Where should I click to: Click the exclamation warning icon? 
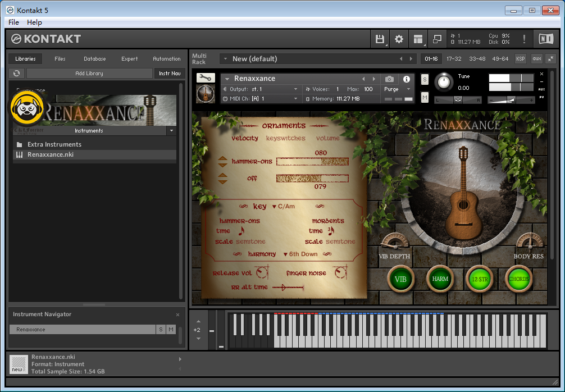(x=525, y=39)
